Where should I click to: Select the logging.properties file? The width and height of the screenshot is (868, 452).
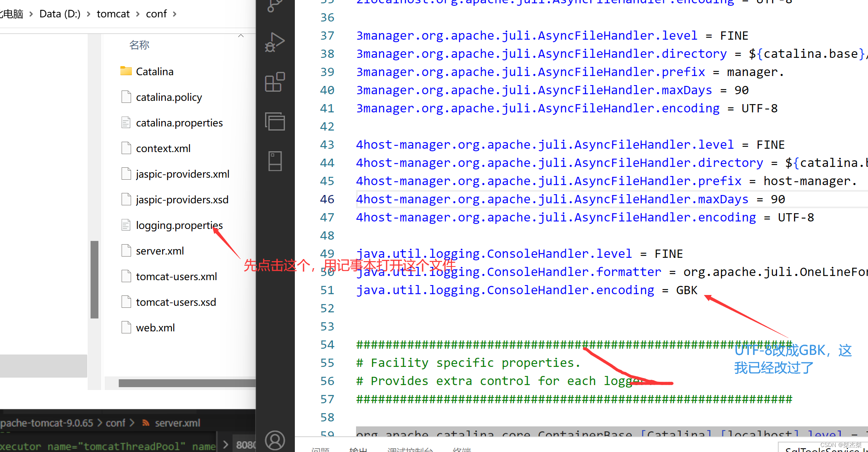tap(179, 225)
